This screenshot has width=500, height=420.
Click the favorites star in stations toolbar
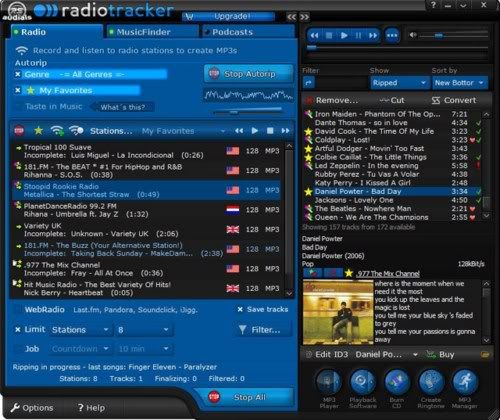click(x=39, y=131)
